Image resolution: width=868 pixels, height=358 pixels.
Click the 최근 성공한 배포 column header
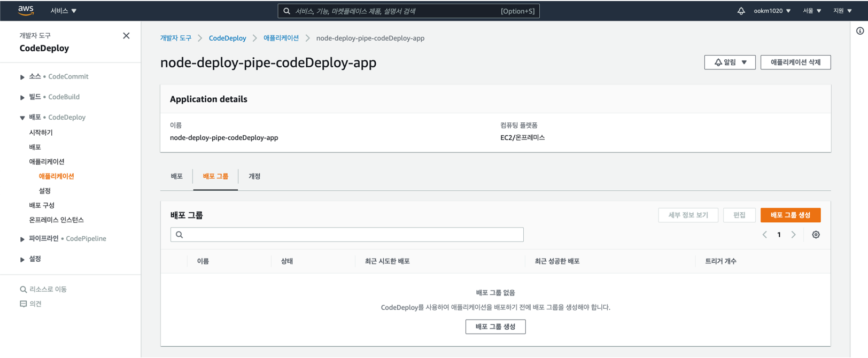click(557, 261)
